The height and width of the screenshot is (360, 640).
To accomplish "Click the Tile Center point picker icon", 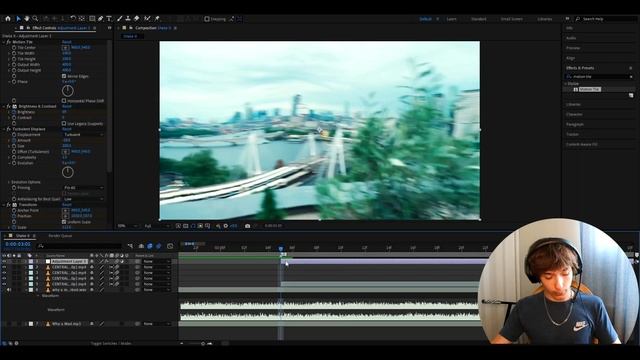I will (x=65, y=47).
